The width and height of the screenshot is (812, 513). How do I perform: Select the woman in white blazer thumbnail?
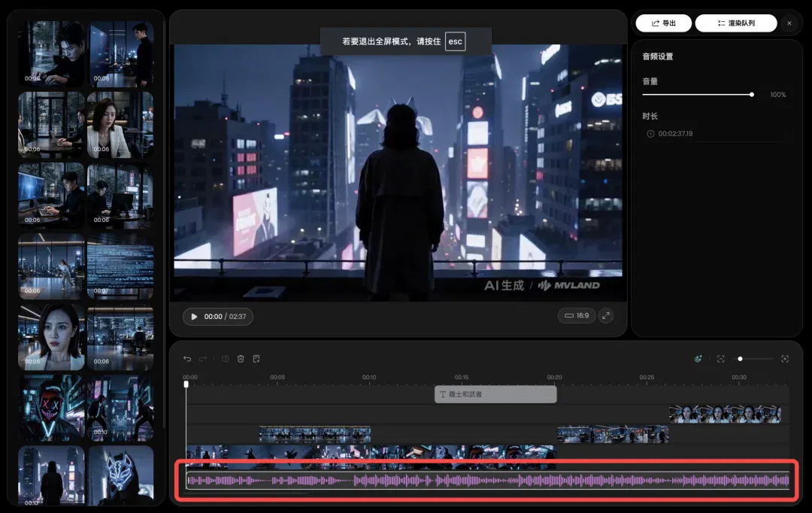(120, 124)
